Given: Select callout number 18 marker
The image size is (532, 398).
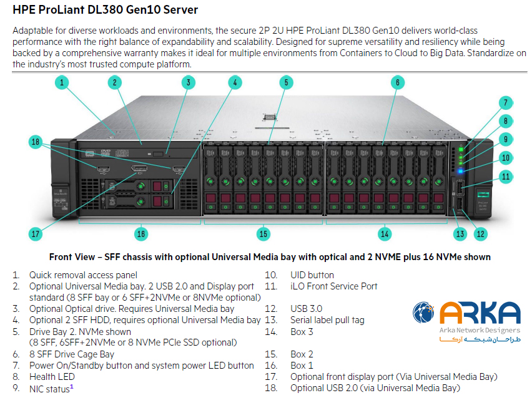Looking at the screenshot, I should pos(36,142).
